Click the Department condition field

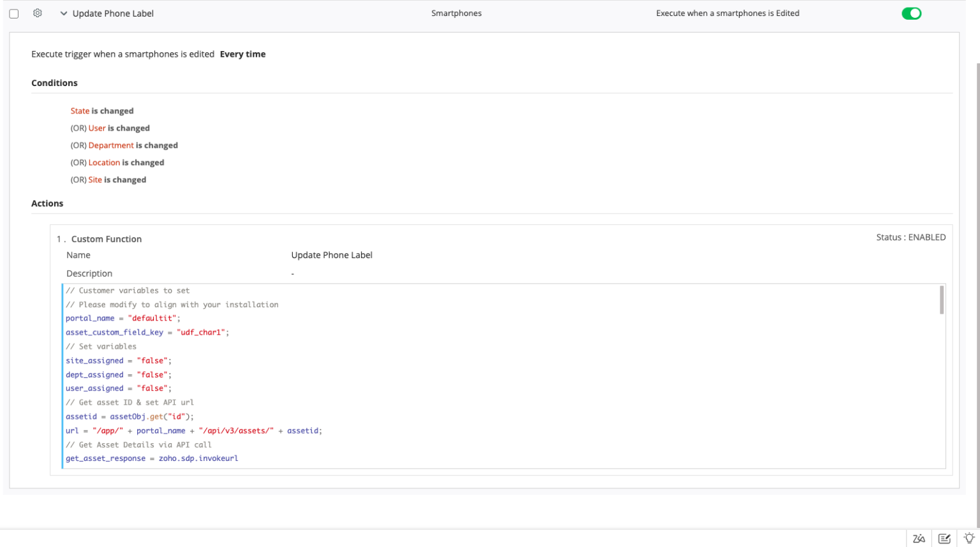click(111, 145)
